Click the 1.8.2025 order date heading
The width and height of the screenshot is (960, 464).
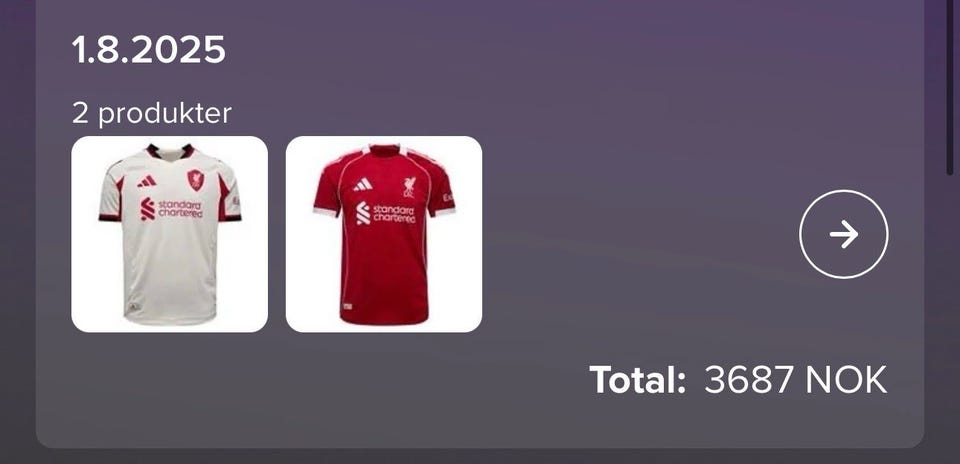pyautogui.click(x=149, y=50)
